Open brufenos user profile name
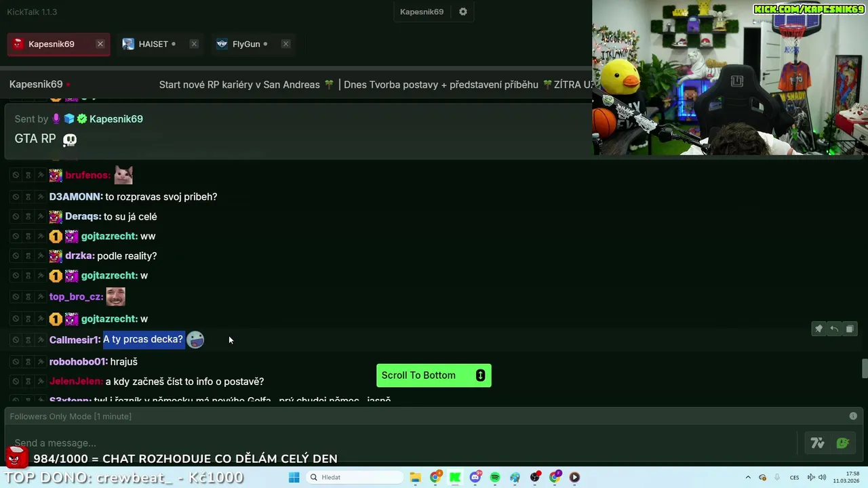Viewport: 868px width, 488px height. (x=87, y=175)
